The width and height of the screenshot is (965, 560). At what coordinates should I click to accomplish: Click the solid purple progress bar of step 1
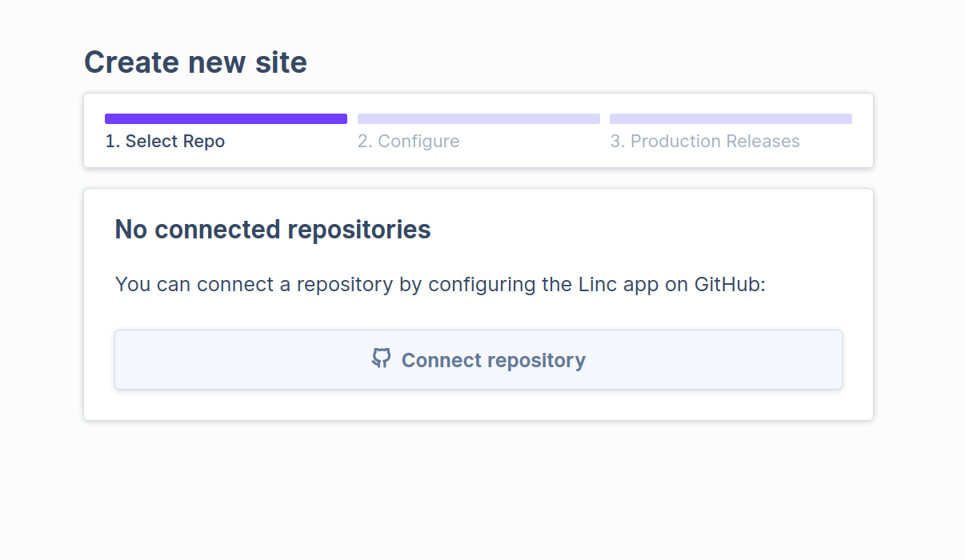pos(226,118)
